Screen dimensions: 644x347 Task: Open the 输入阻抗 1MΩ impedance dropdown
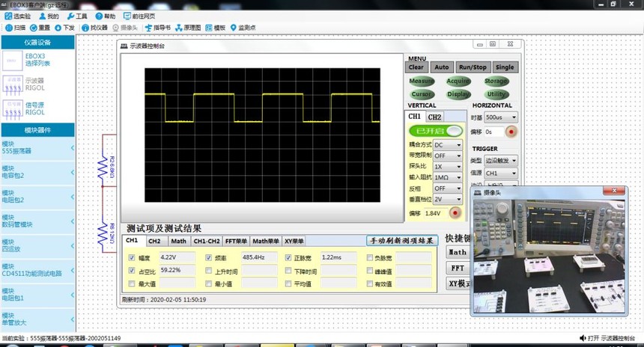448,177
